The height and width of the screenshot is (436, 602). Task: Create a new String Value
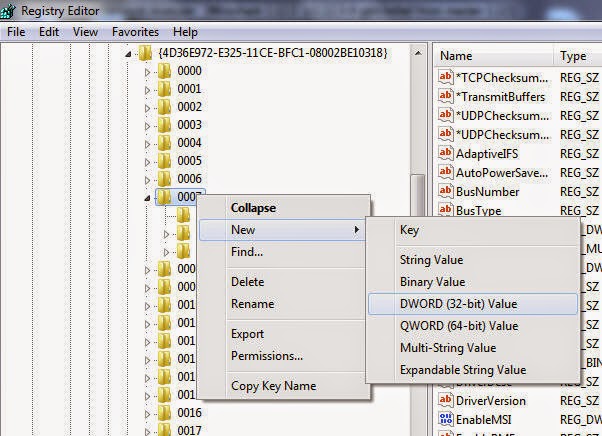pyautogui.click(x=431, y=260)
